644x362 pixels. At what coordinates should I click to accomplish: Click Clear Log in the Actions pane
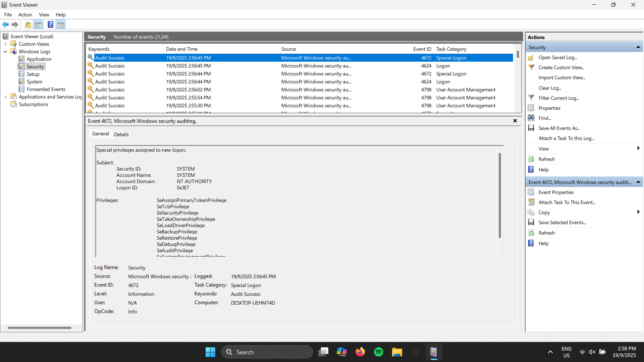550,88
